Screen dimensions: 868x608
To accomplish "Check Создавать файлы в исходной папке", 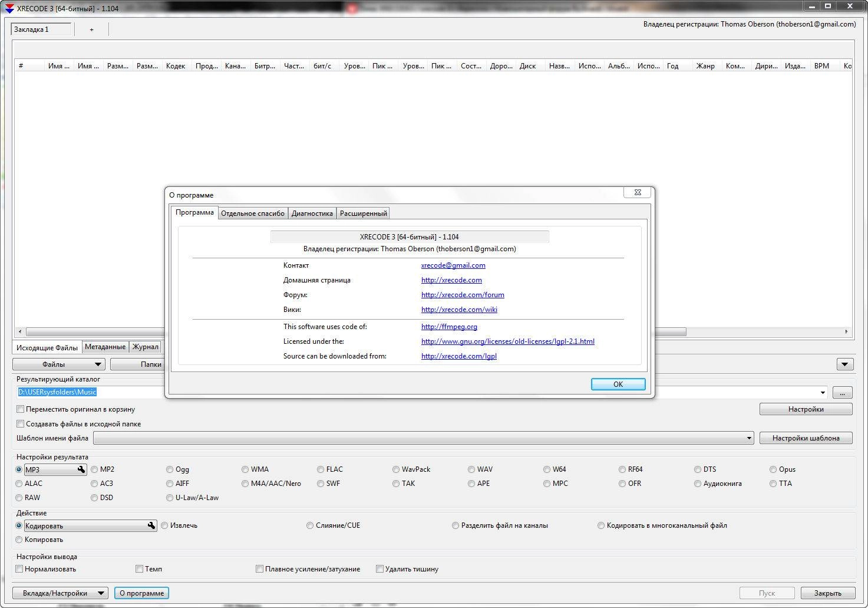I will pyautogui.click(x=20, y=424).
